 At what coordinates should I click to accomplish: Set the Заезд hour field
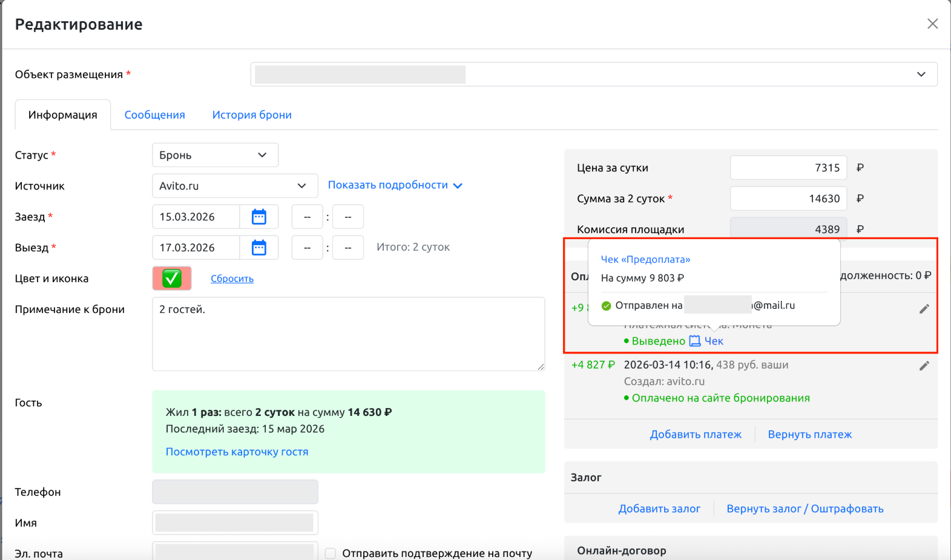pyautogui.click(x=307, y=217)
